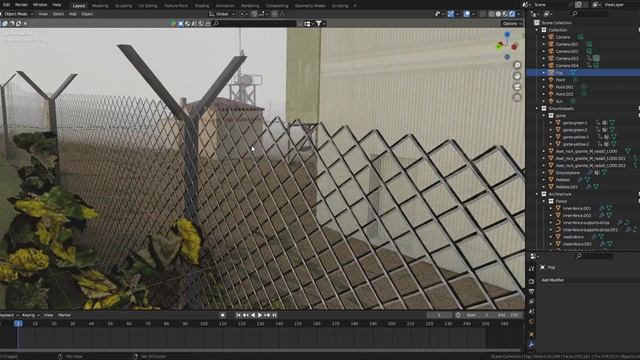
Task: Collapse the Fence collection
Action: coord(544,201)
